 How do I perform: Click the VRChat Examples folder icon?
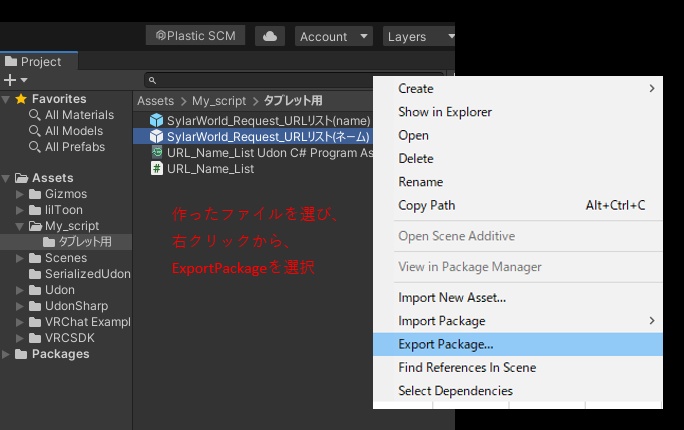[35, 322]
